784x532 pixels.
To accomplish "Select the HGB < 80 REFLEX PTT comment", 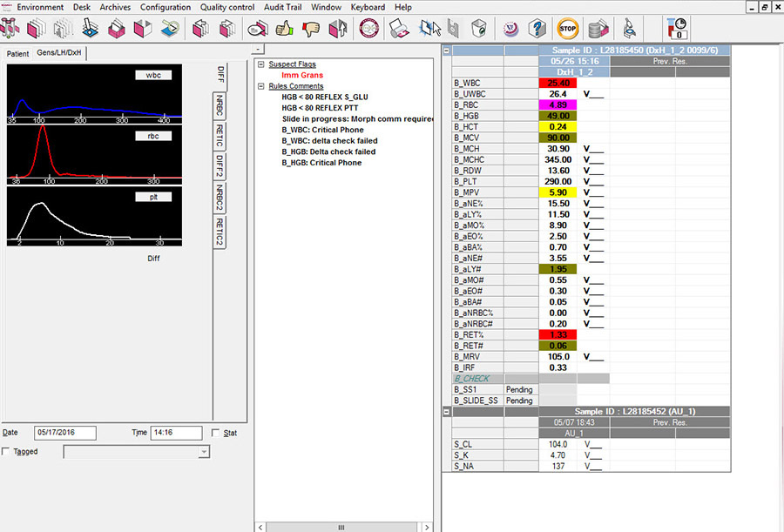I will click(320, 107).
